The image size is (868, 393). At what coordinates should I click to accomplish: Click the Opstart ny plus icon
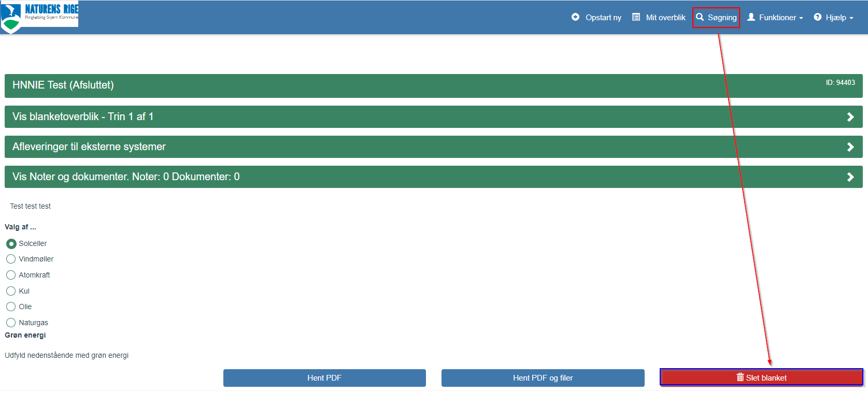pyautogui.click(x=575, y=17)
